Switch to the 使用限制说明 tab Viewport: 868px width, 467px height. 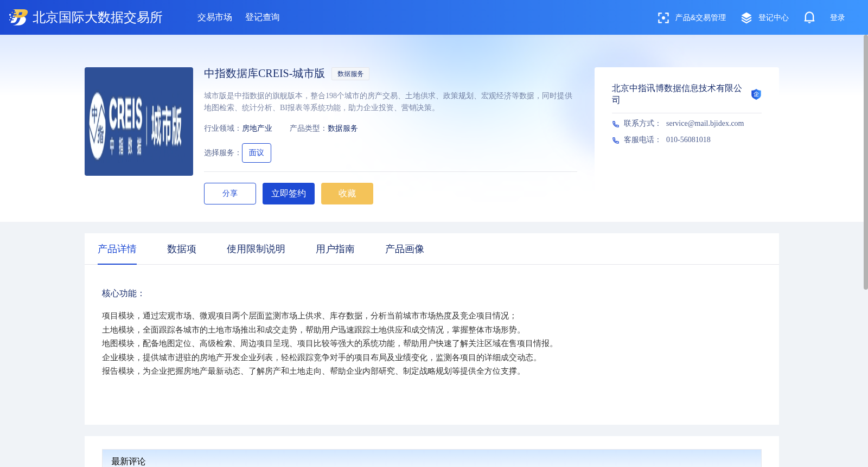[256, 249]
